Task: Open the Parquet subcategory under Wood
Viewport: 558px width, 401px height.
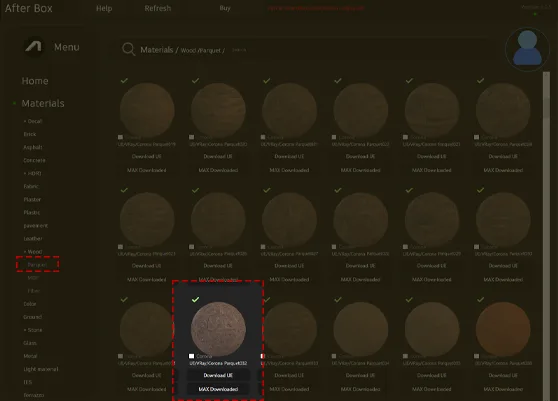Action: [37, 265]
